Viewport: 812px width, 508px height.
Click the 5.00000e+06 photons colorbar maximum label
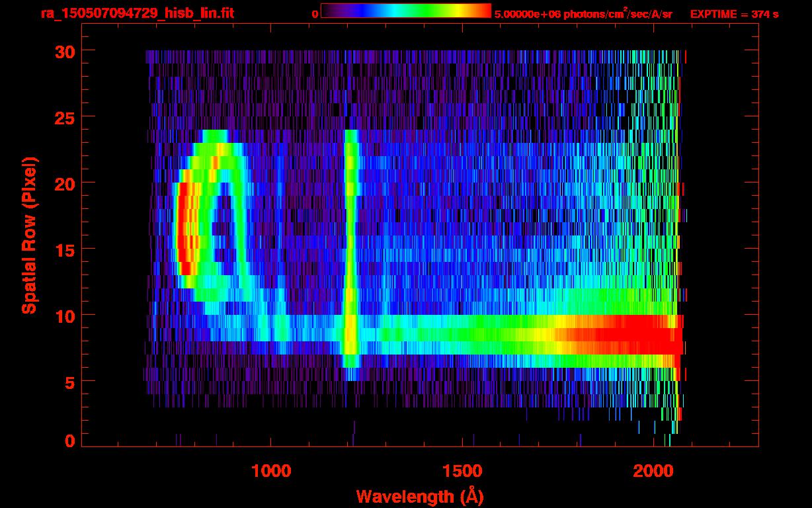pyautogui.click(x=583, y=14)
